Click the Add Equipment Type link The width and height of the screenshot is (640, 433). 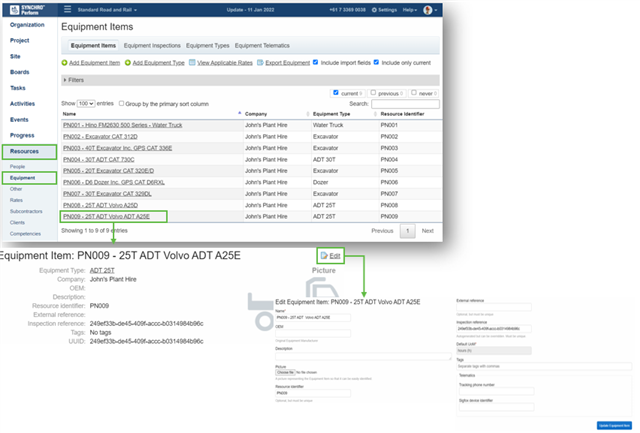click(158, 63)
